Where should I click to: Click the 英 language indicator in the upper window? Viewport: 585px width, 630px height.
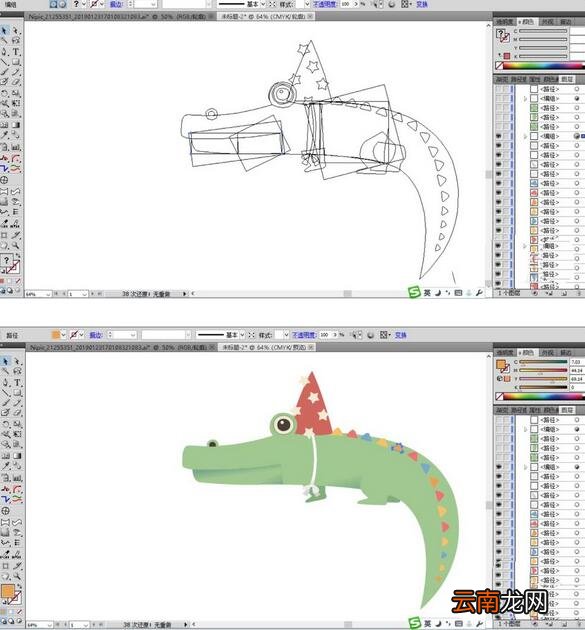(427, 293)
